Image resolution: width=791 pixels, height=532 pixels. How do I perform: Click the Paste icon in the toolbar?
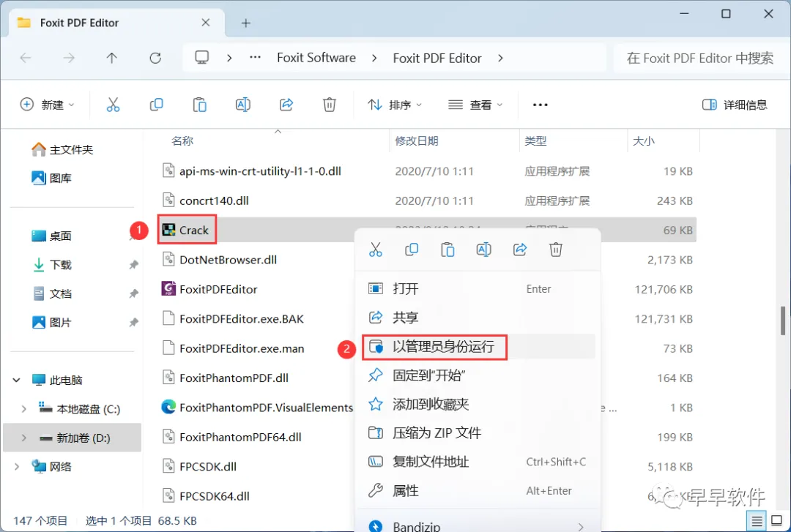tap(200, 105)
